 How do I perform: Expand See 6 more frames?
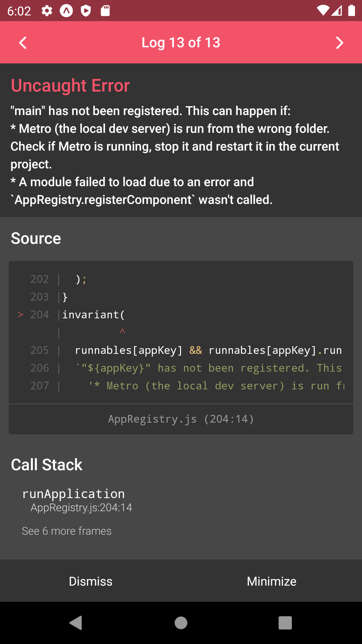tap(67, 531)
